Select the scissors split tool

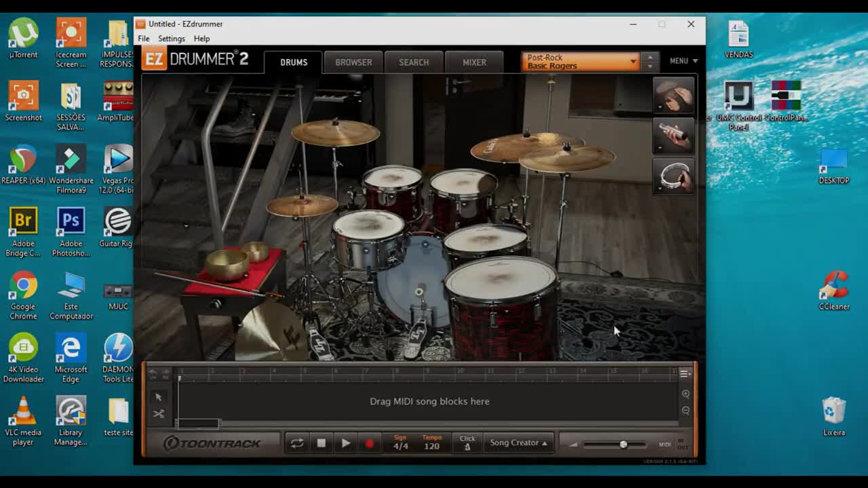click(x=158, y=413)
